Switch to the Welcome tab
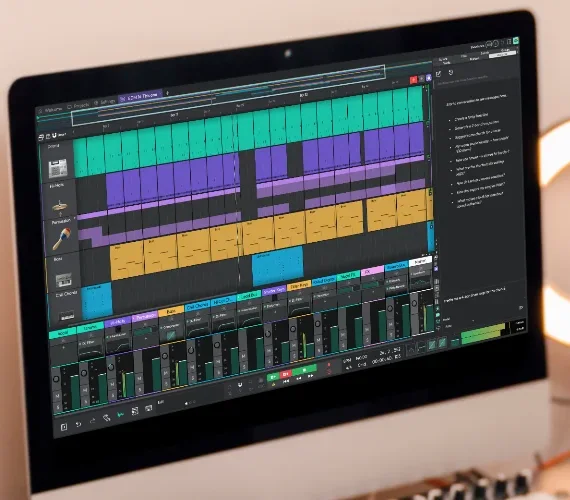570x500 pixels. tap(50, 109)
